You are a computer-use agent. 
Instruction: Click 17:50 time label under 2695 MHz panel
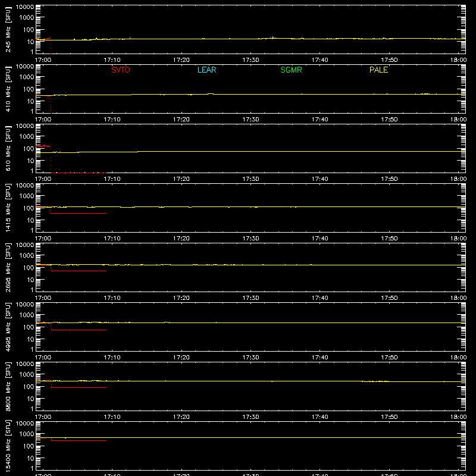[389, 298]
